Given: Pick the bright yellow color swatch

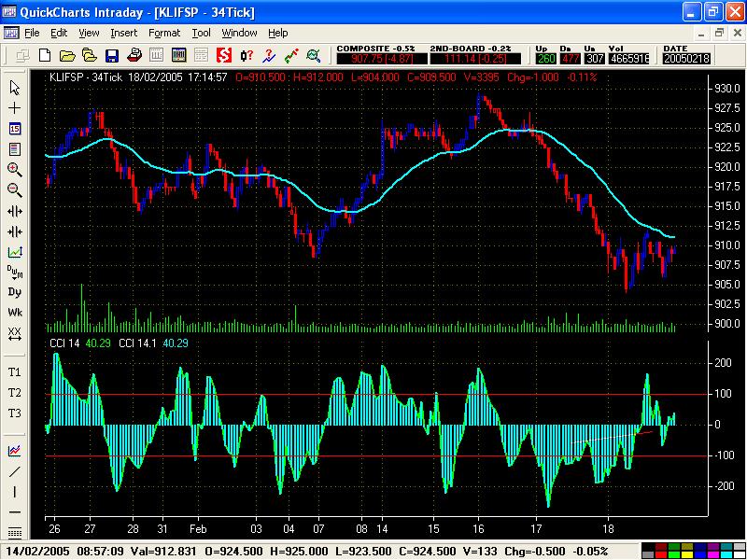Looking at the screenshot, I should point(687,554).
